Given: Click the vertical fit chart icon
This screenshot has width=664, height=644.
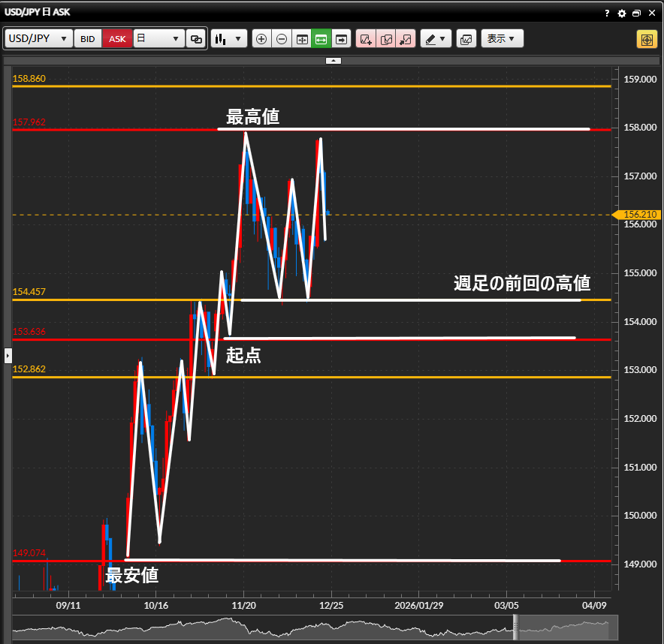Looking at the screenshot, I should click(x=302, y=39).
